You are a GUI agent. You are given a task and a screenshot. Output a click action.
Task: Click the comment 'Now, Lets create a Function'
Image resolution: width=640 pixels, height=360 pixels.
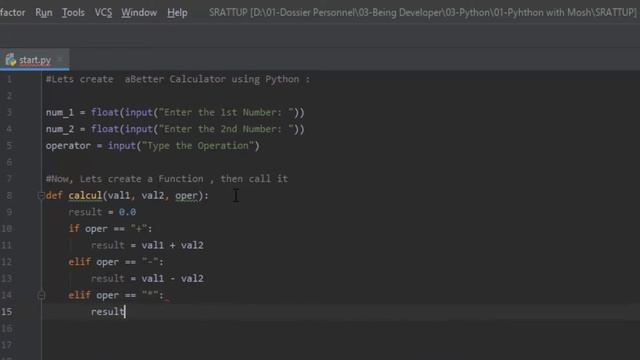point(167,179)
